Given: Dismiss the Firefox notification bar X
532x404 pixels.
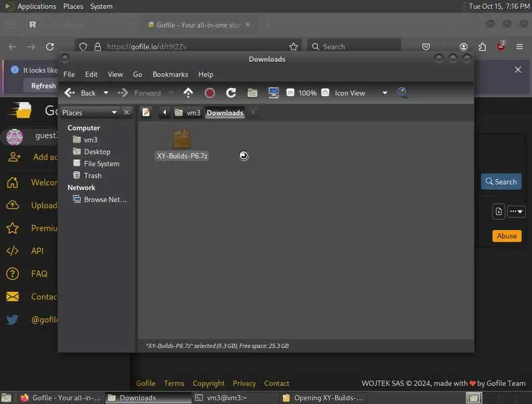Looking at the screenshot, I should point(518,70).
